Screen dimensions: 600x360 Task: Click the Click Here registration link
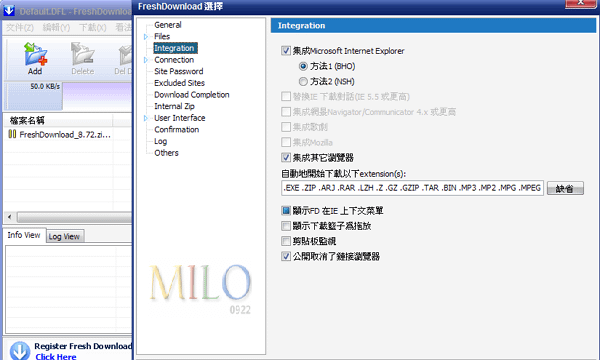click(x=56, y=357)
